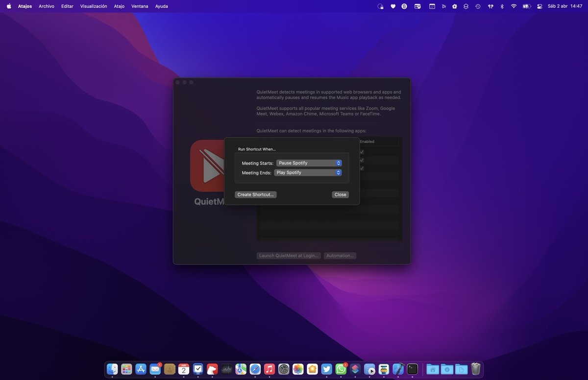The height and width of the screenshot is (380, 588).
Task: Click the battery status icon
Action: [x=527, y=6]
